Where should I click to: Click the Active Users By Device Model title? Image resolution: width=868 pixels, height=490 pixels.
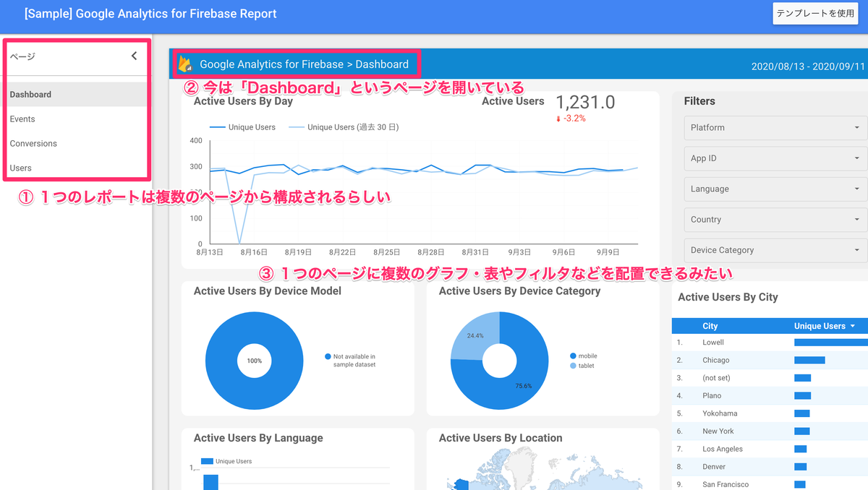268,291
